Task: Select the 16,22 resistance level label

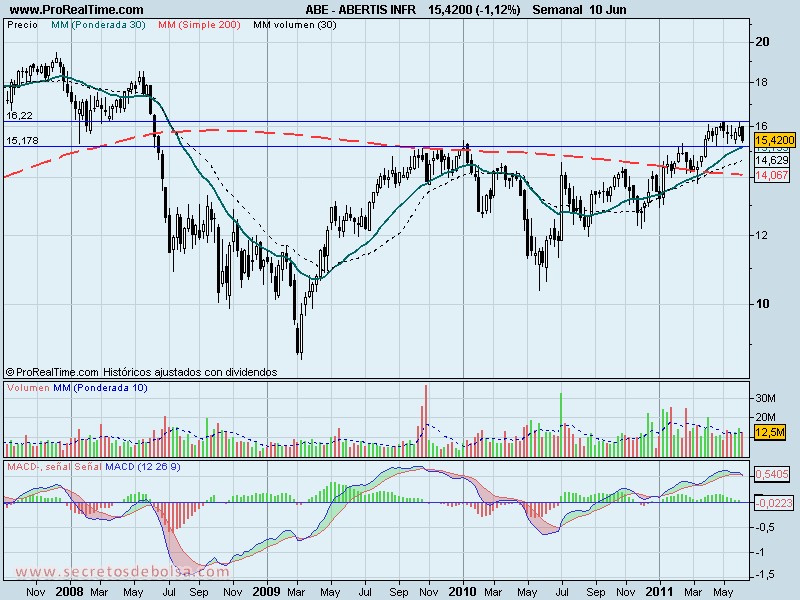Action: point(19,115)
